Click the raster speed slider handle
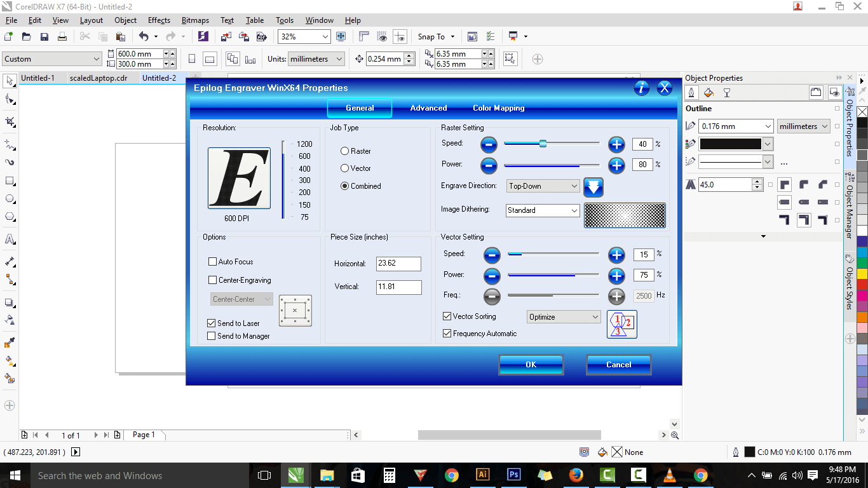 543,144
